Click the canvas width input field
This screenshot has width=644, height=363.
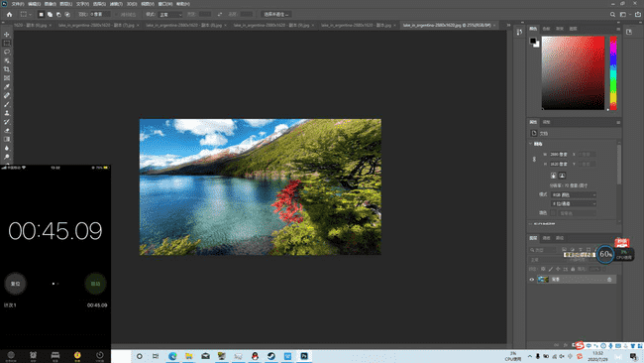560,155
